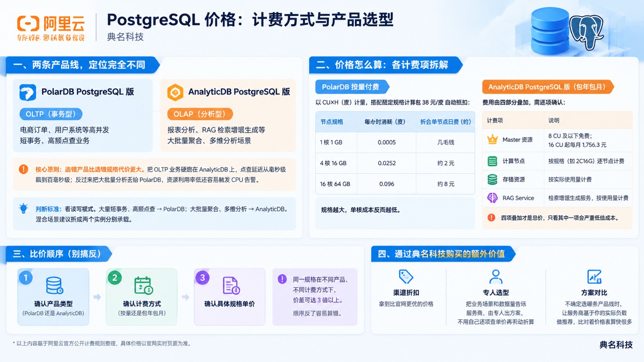Select the OLAP（分析型）tag
This screenshot has height=362, width=644.
200,114
